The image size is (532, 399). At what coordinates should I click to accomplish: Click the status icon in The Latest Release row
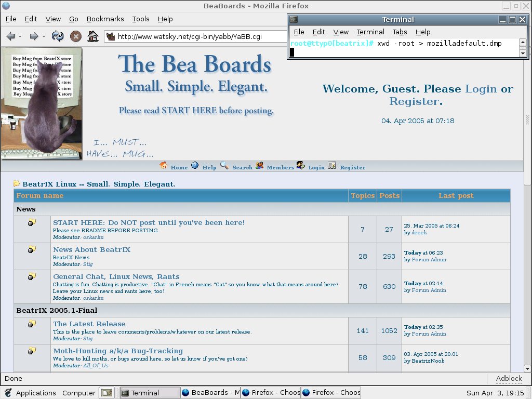click(x=32, y=324)
